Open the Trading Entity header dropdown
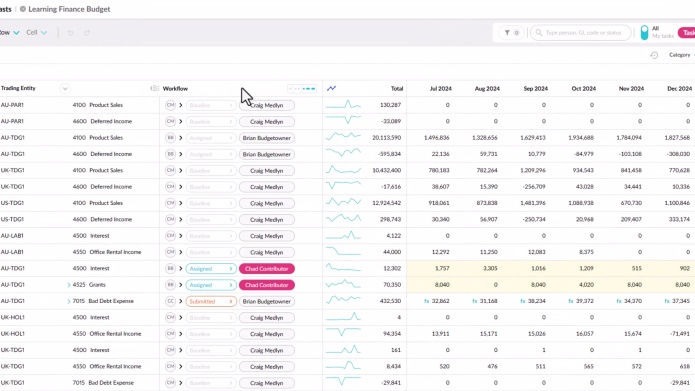The height and width of the screenshot is (391, 695). click(65, 88)
